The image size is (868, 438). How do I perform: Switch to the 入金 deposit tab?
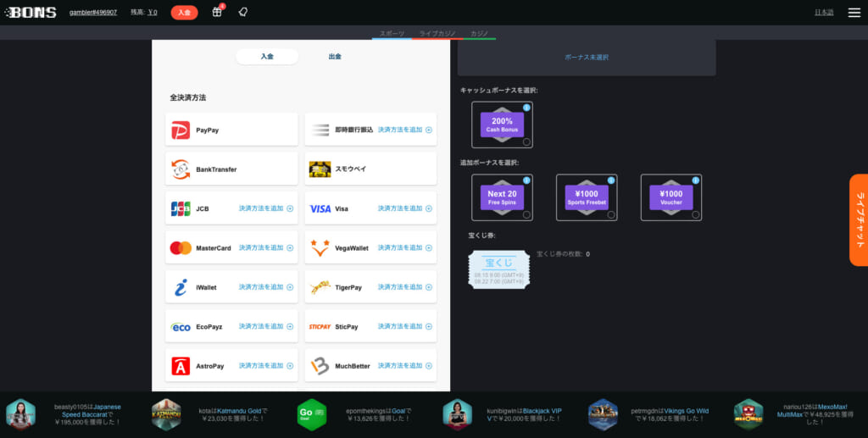tap(267, 57)
